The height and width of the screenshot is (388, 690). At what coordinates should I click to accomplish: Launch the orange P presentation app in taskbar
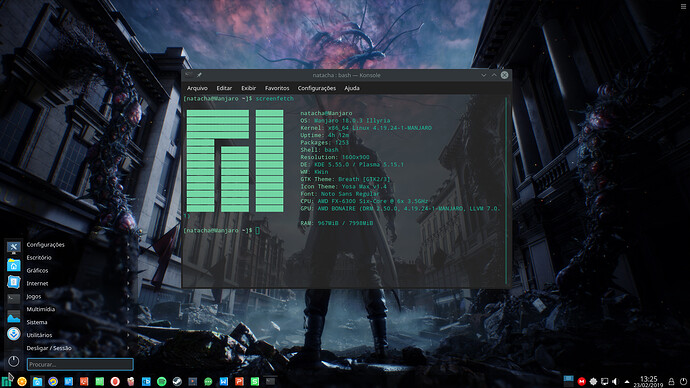coord(239,381)
